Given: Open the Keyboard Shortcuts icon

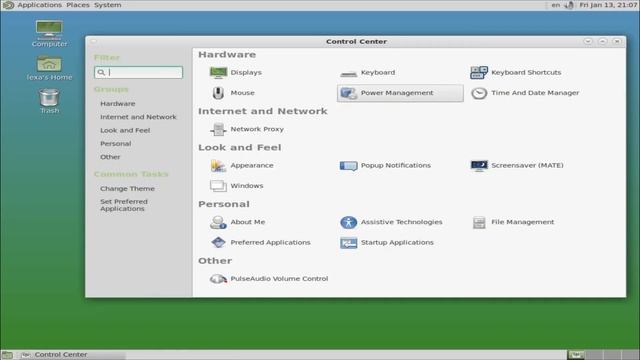Looking at the screenshot, I should coord(479,73).
